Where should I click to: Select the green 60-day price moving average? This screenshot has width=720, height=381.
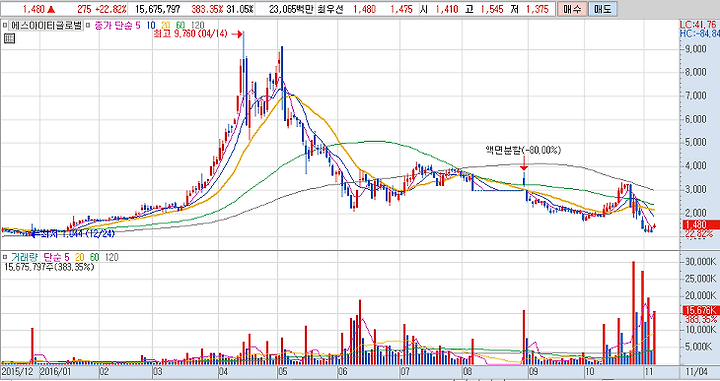(x=180, y=26)
